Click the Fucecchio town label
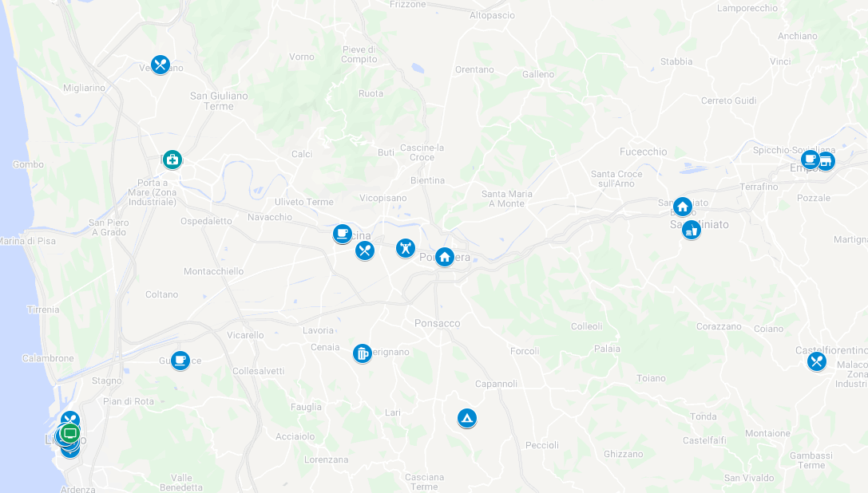The image size is (868, 493). tap(644, 152)
